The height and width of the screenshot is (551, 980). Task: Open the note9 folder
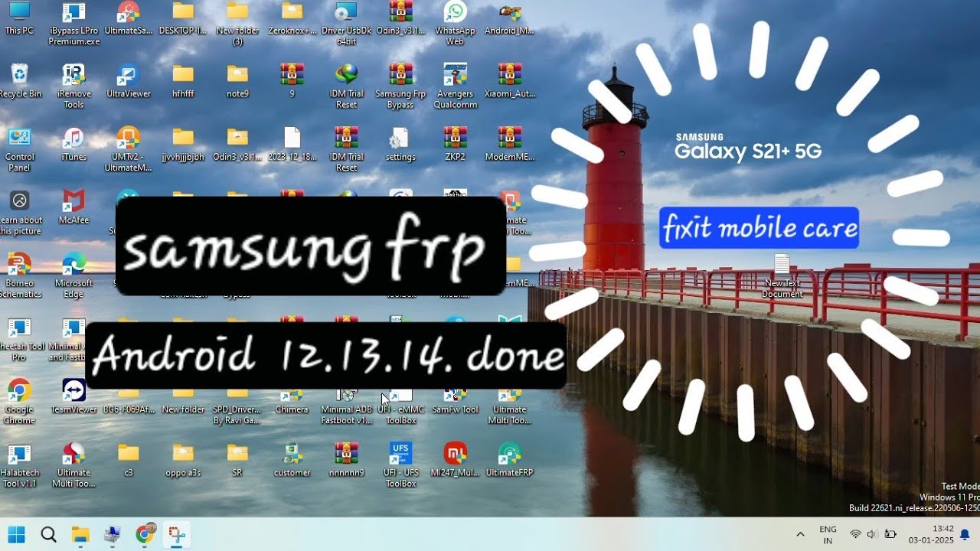click(x=237, y=81)
